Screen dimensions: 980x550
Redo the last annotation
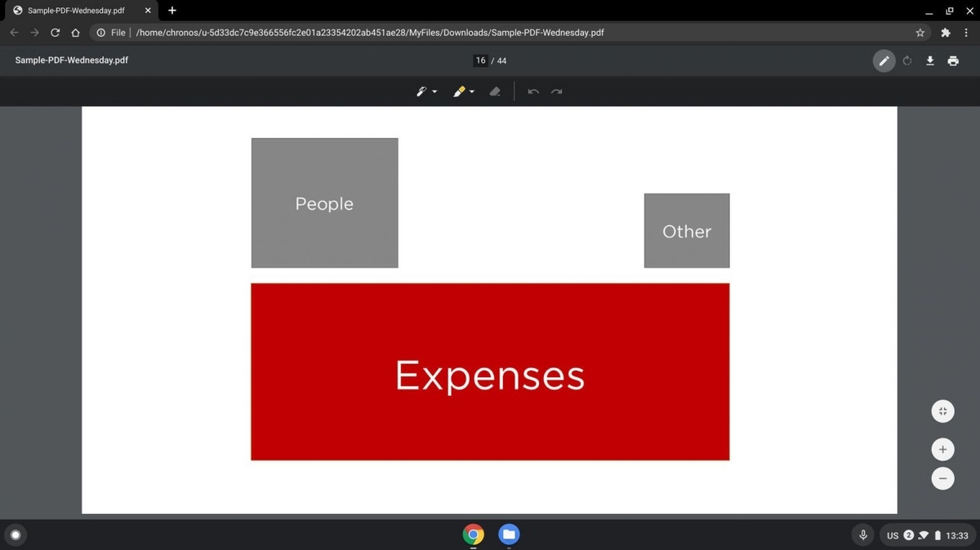[557, 91]
